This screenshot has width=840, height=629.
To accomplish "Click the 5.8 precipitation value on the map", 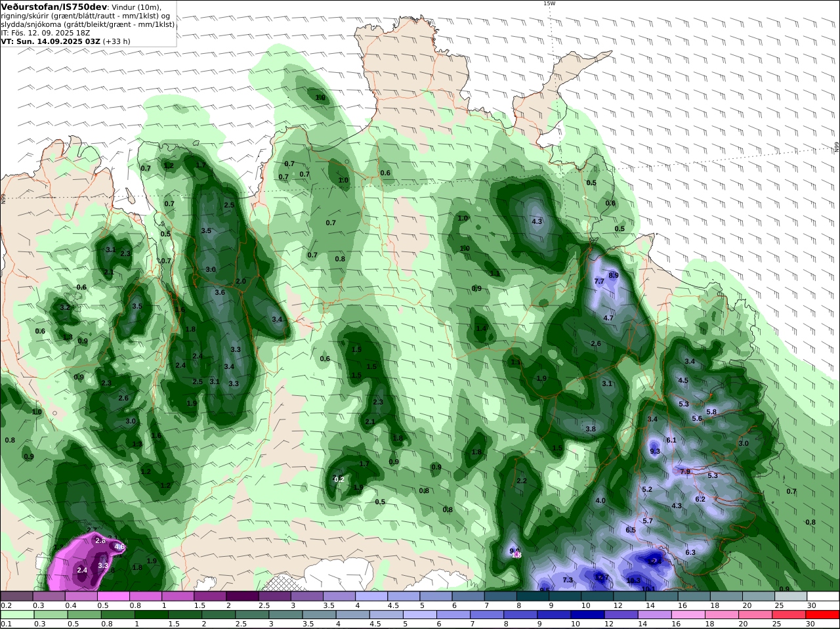I will (711, 412).
